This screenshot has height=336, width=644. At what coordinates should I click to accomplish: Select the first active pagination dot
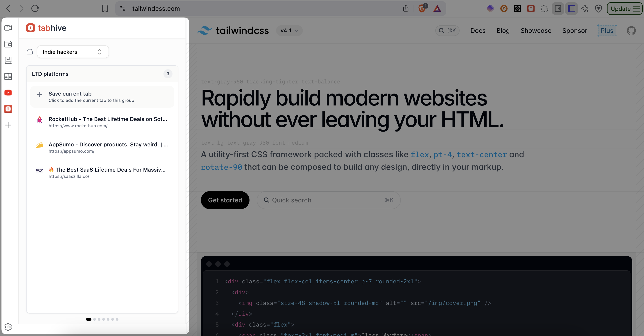coord(88,319)
